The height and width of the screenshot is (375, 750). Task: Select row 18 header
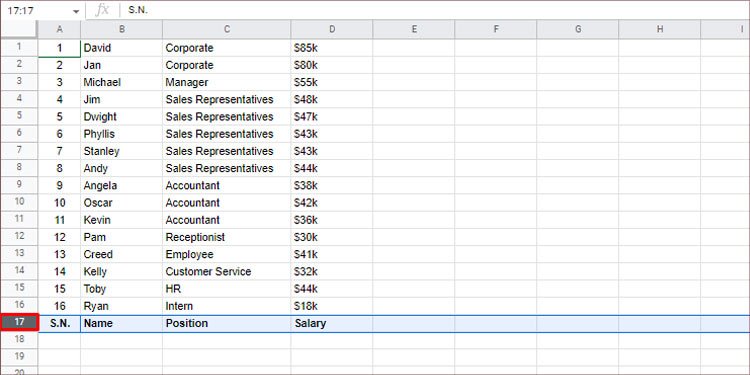pyautogui.click(x=19, y=340)
